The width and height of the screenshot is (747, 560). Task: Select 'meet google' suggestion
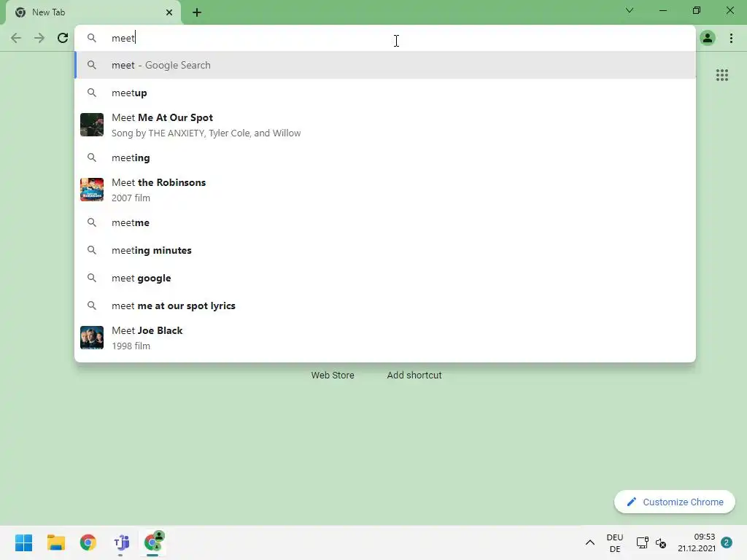point(385,278)
